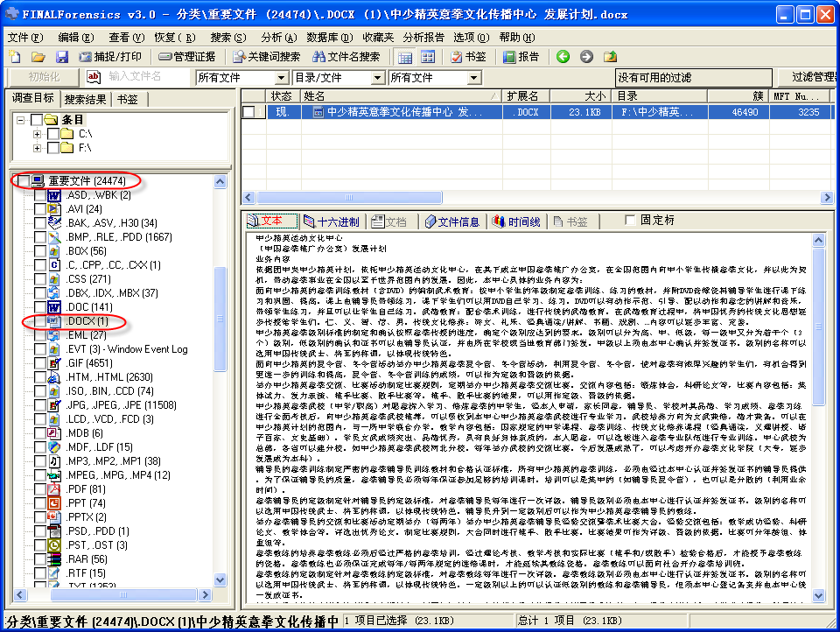Sort by the 扩展名 column header
Viewport: 840px width, 632px height.
526,96
